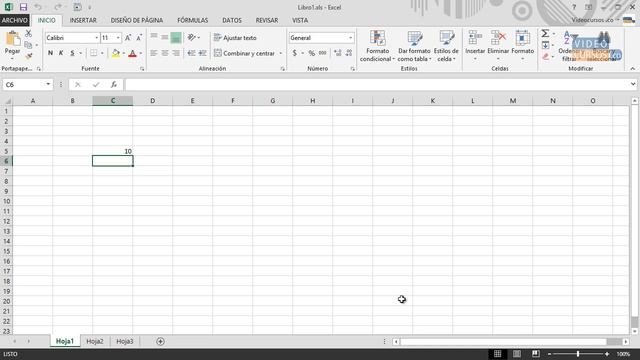Decrease the indent

[x=191, y=53]
